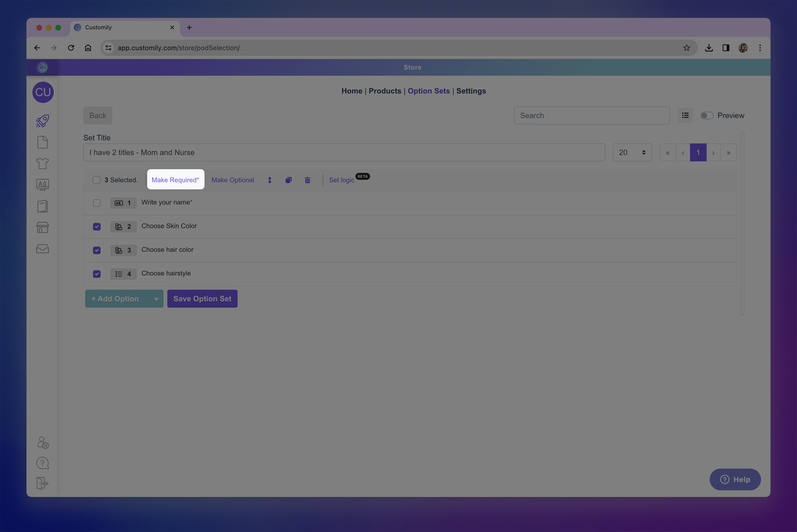Duplicate selected options with copy icon
797x532 pixels.
point(288,180)
